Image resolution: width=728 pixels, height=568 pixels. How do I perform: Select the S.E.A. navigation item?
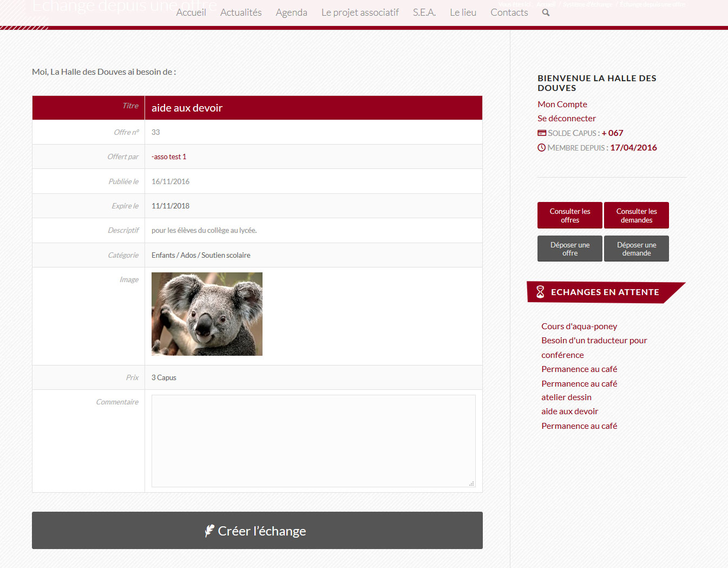pos(424,12)
